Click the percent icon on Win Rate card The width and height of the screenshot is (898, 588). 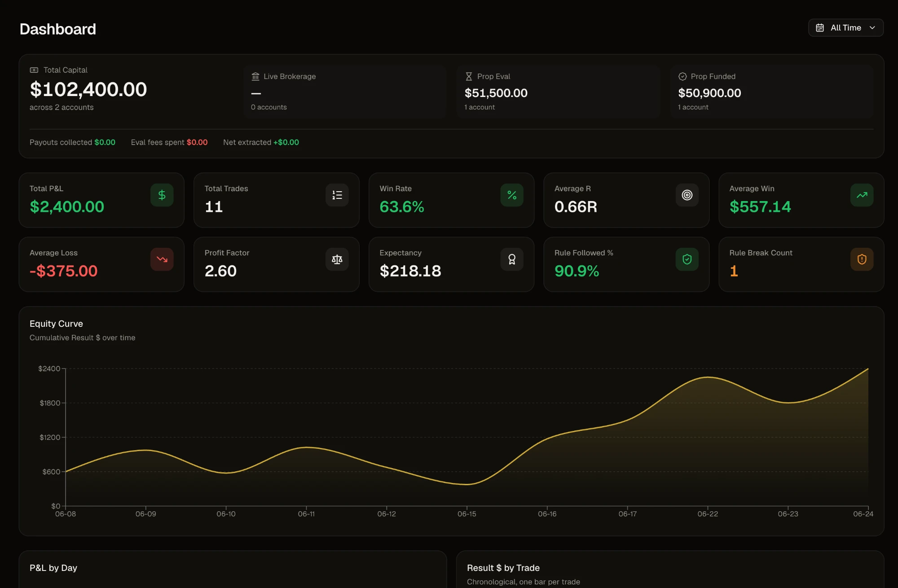512,195
